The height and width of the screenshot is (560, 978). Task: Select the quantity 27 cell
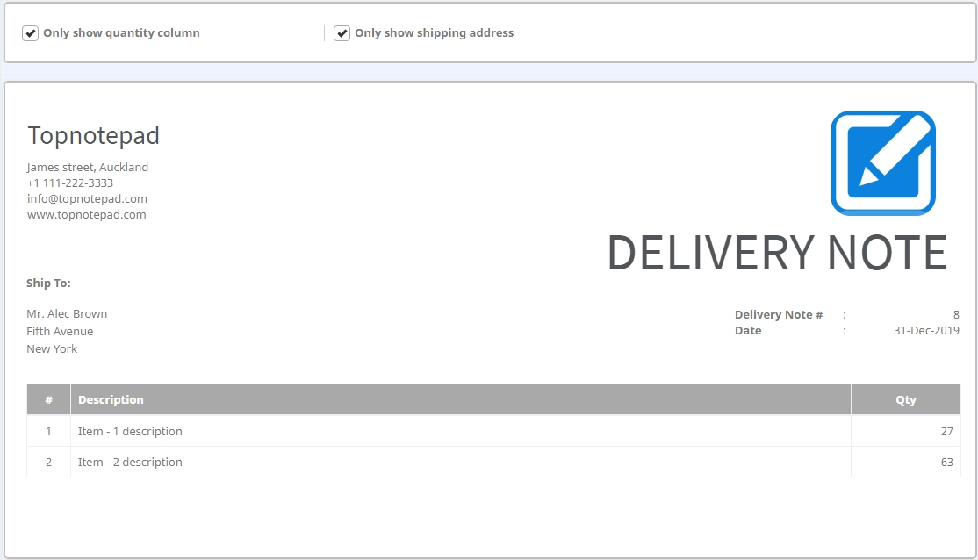[x=906, y=431]
